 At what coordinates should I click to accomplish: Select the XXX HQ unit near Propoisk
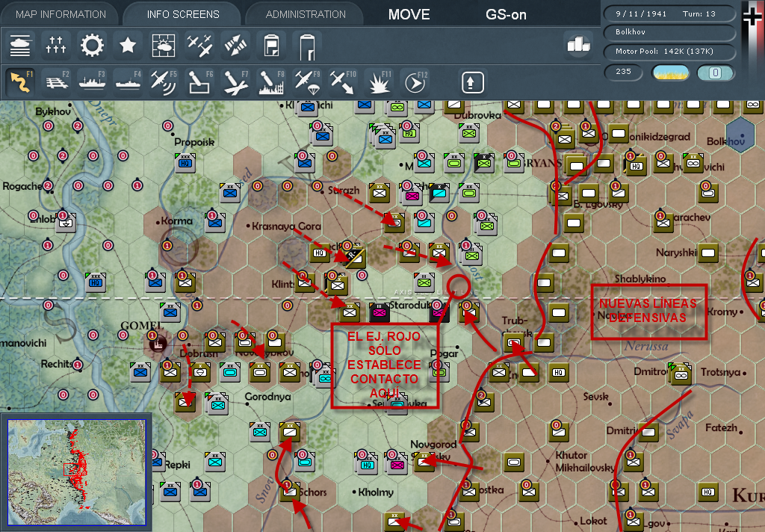(x=185, y=163)
